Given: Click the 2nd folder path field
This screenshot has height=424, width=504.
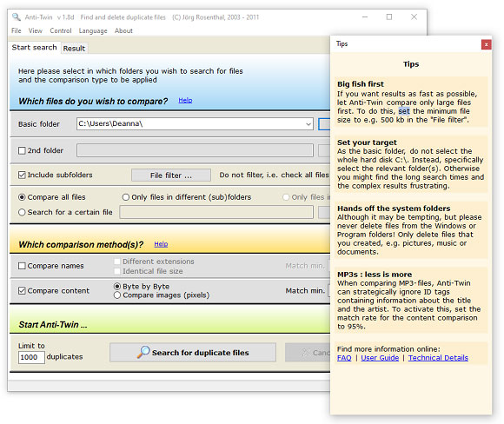Looking at the screenshot, I should pos(195,150).
